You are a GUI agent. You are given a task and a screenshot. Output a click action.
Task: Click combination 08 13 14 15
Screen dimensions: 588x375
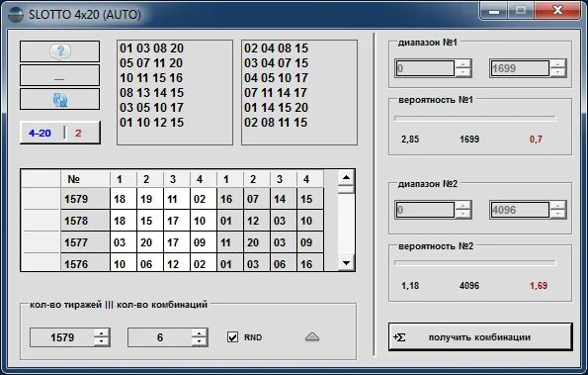[x=151, y=92]
